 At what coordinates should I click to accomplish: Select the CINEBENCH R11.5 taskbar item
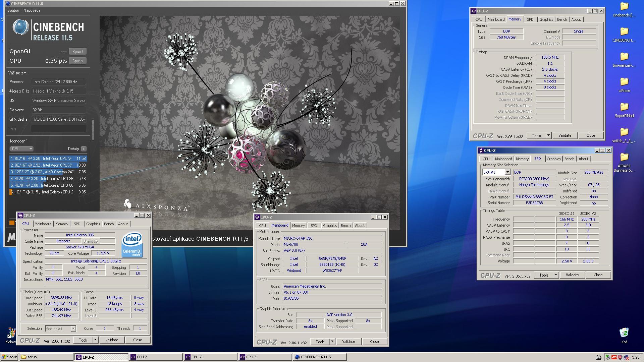pos(320,357)
